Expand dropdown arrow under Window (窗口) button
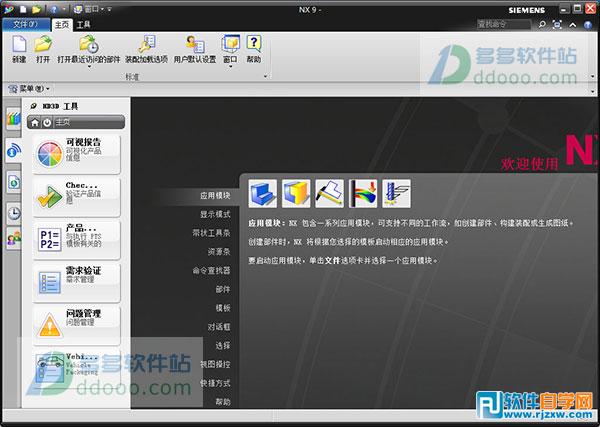 coord(230,67)
